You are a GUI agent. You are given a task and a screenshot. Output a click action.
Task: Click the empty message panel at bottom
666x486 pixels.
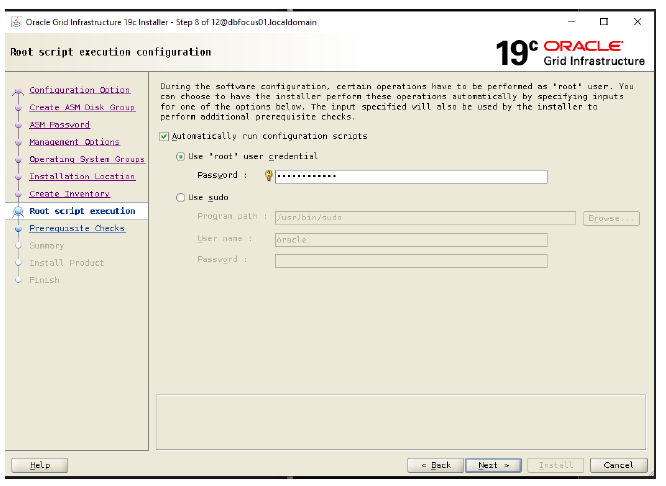401,422
